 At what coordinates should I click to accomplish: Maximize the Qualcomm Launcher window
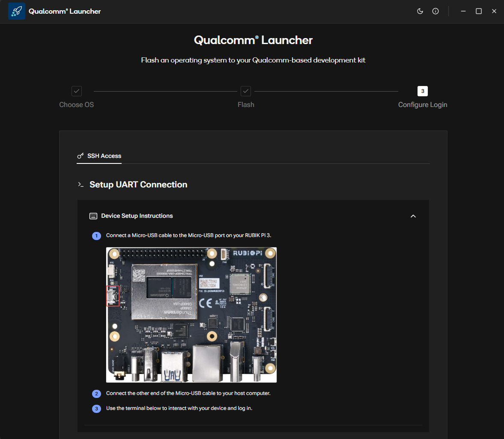479,11
